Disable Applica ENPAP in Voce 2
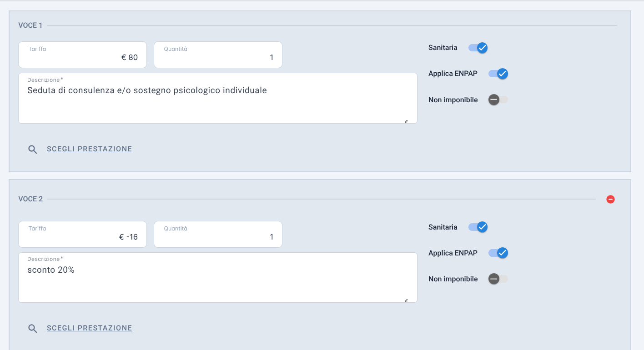 pyautogui.click(x=498, y=253)
